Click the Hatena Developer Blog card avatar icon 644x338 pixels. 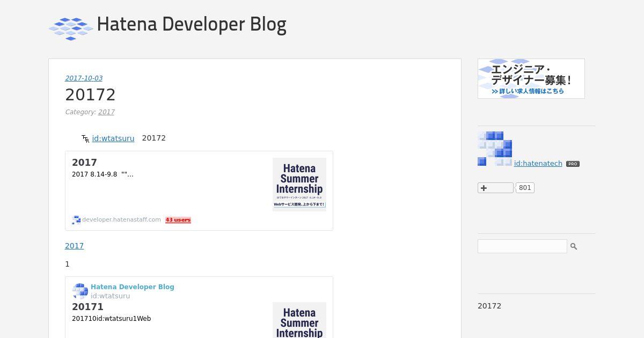pyautogui.click(x=80, y=291)
